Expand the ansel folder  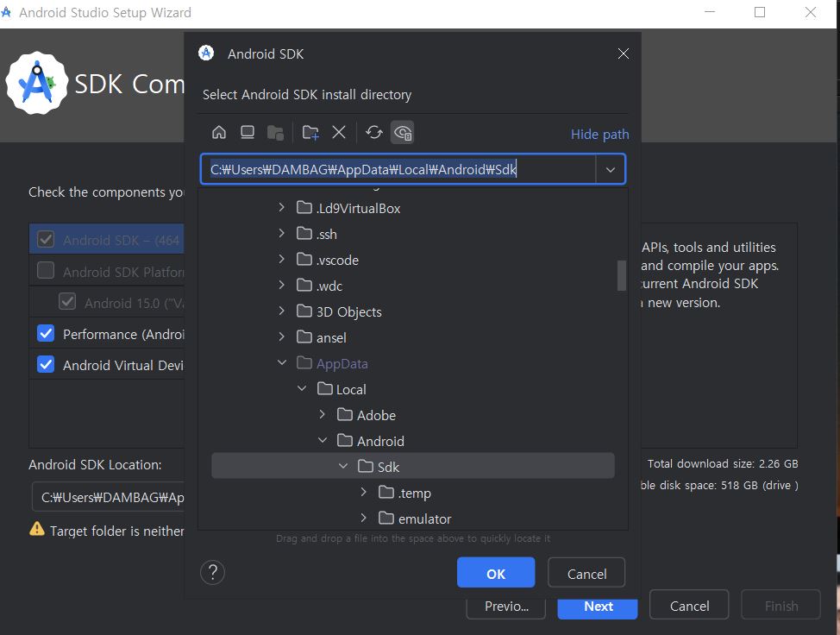(x=282, y=336)
